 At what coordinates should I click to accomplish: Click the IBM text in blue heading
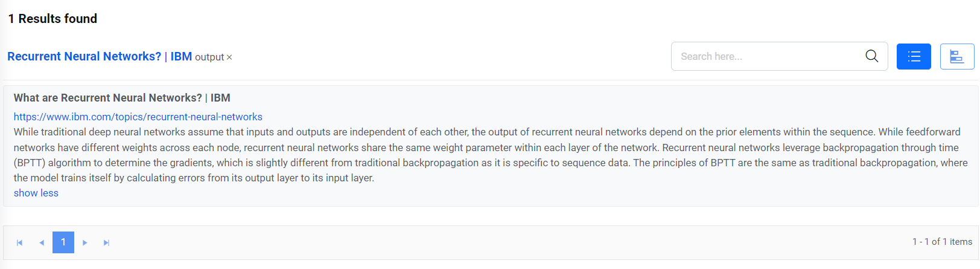181,56
